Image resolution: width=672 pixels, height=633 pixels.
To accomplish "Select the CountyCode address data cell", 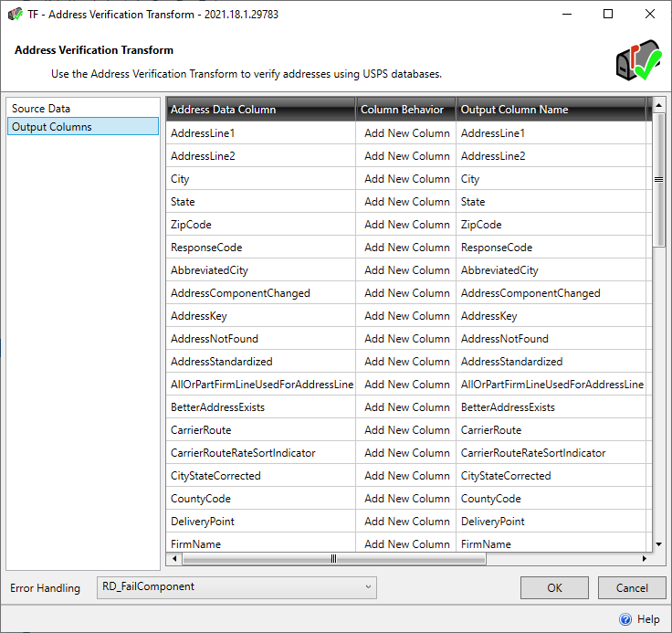I will point(260,499).
